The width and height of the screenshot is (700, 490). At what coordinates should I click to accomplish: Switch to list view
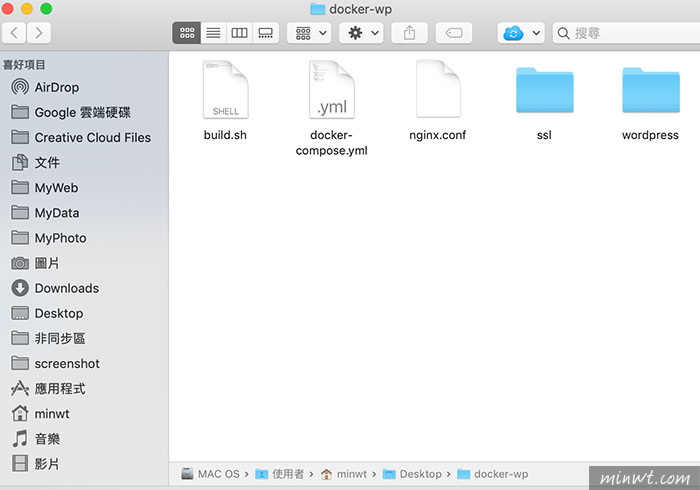pyautogui.click(x=213, y=33)
